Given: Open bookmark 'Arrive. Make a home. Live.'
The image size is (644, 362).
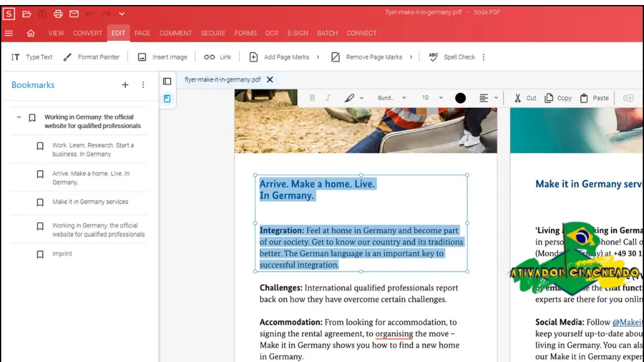Looking at the screenshot, I should 91,178.
